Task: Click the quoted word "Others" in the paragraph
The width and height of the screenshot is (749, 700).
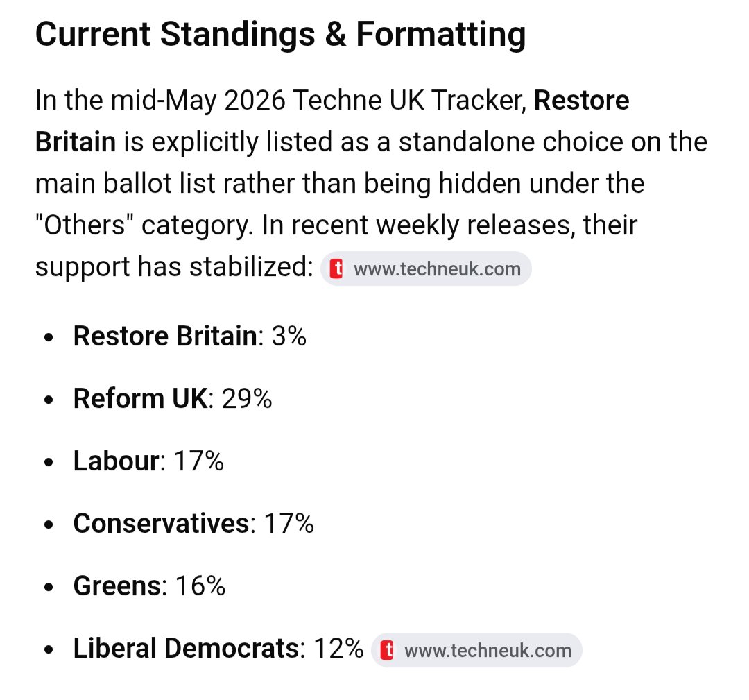Action: (85, 225)
